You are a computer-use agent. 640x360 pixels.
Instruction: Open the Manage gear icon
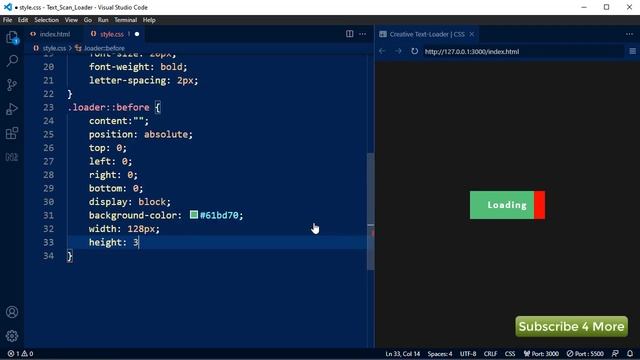pos(12,336)
